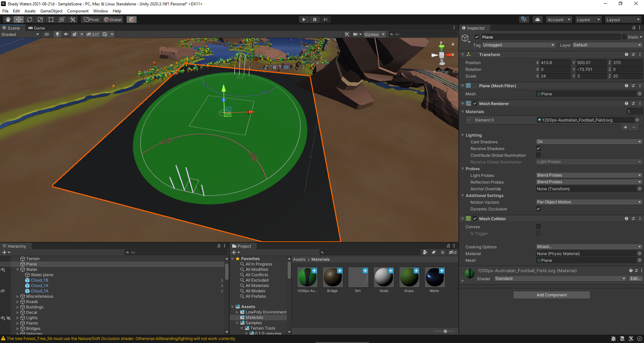Select the Scale tool
The height and width of the screenshot is (343, 644).
[40, 19]
